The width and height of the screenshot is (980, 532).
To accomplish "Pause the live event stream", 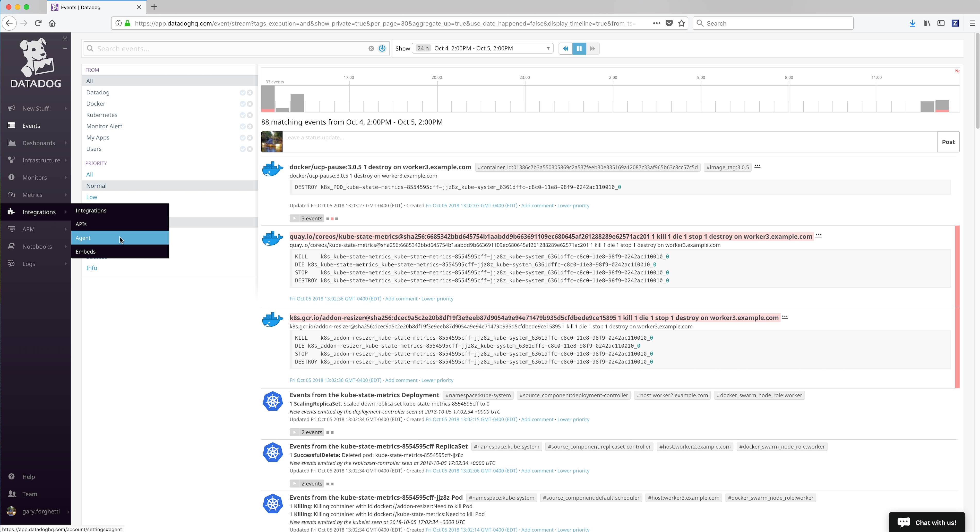I will pyautogui.click(x=579, y=48).
